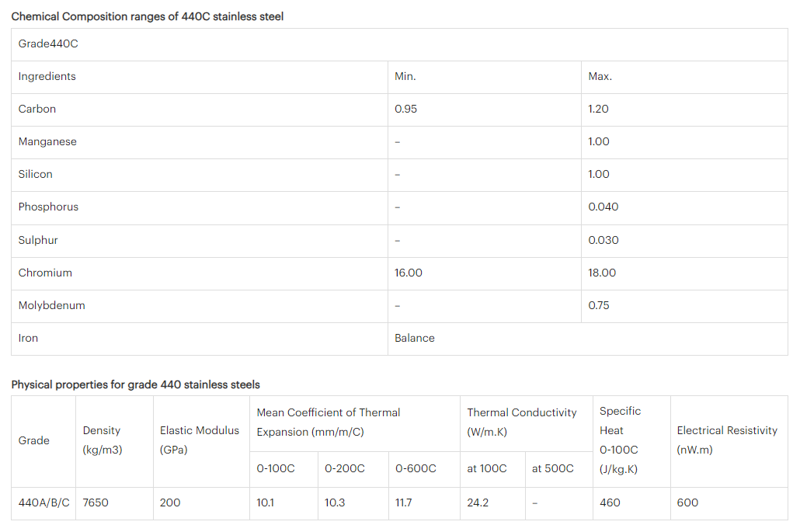Viewport: 800px width, 532px height.
Task: Click 'Physical properties for grade 440' heading
Action: (136, 385)
